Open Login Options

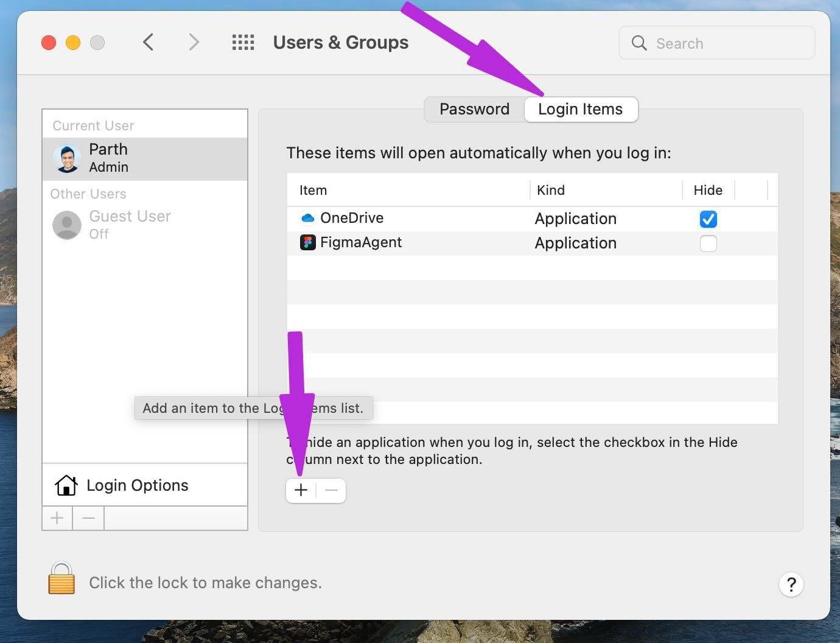coord(145,485)
